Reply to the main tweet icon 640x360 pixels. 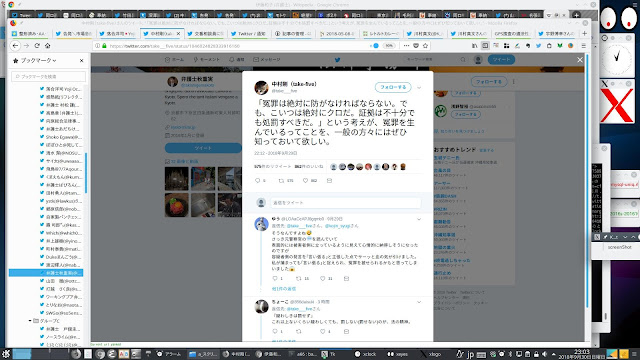click(258, 180)
